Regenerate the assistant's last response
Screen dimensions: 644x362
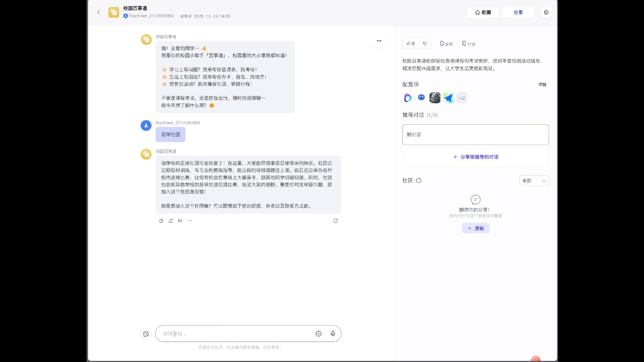point(335,221)
